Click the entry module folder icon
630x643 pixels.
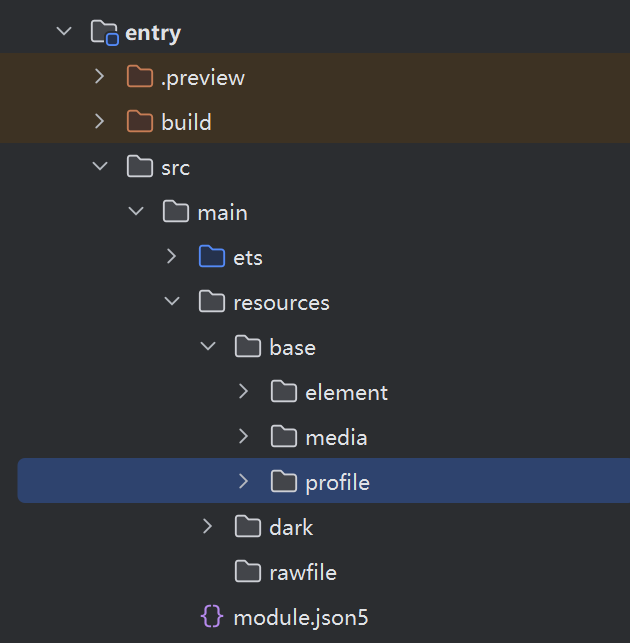click(x=105, y=32)
